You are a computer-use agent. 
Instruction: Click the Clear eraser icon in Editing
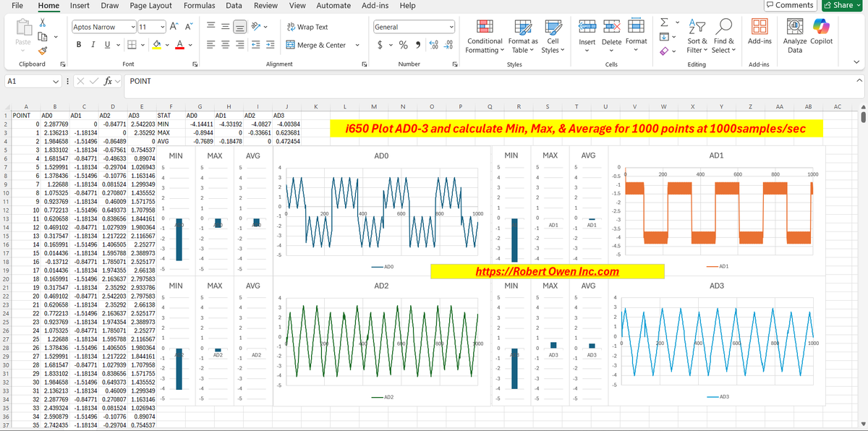[x=664, y=51]
